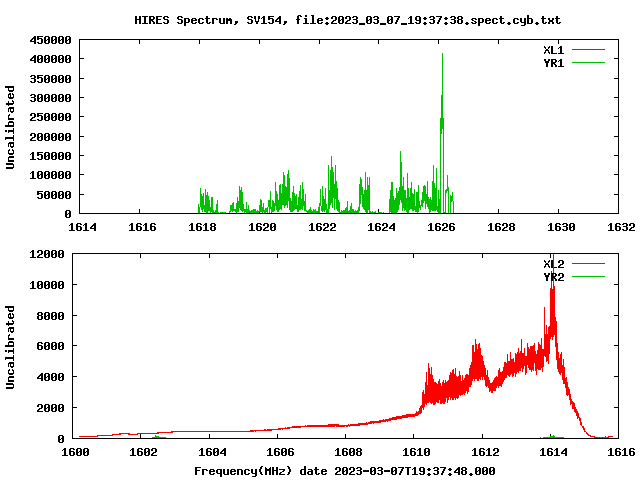Click the red XL2 legend line sample
This screenshot has height=480, width=640.
point(588,264)
